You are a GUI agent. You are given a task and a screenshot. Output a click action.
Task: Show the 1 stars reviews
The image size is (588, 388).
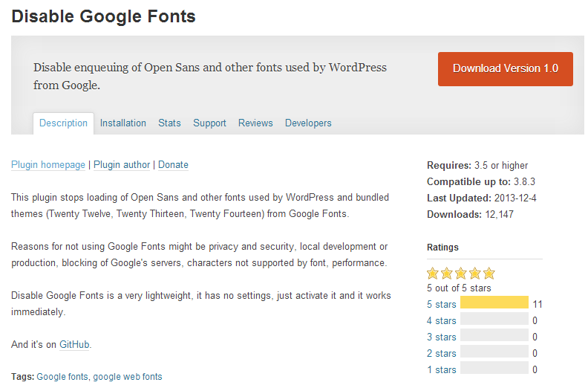click(x=441, y=369)
